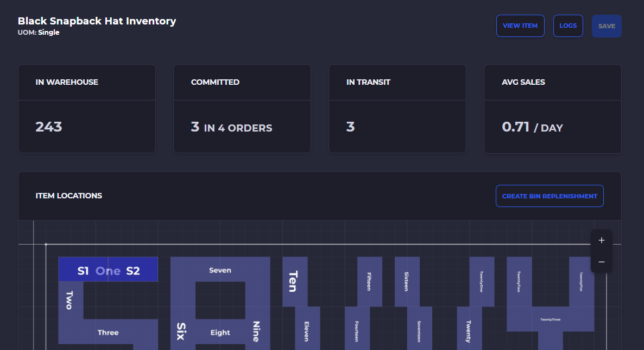Open the View Item page

click(x=520, y=26)
